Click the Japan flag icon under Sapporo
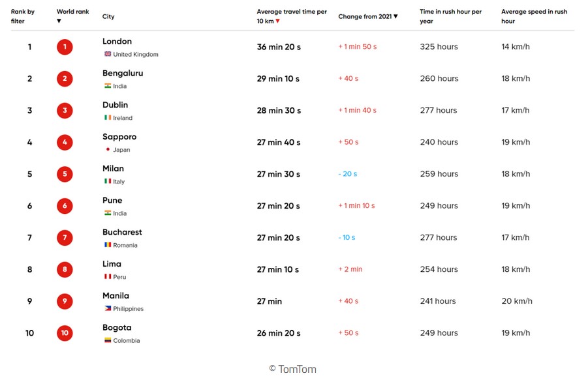The height and width of the screenshot is (380, 588). pyautogui.click(x=108, y=150)
